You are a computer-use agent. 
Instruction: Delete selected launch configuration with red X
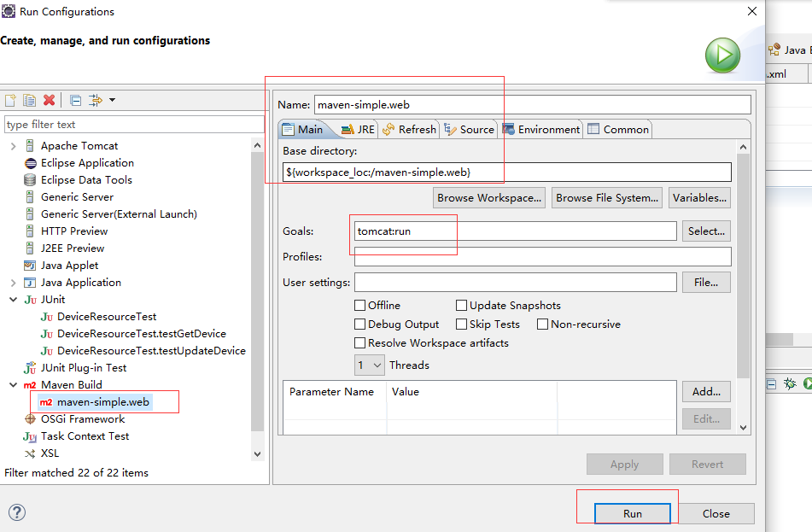(x=50, y=100)
